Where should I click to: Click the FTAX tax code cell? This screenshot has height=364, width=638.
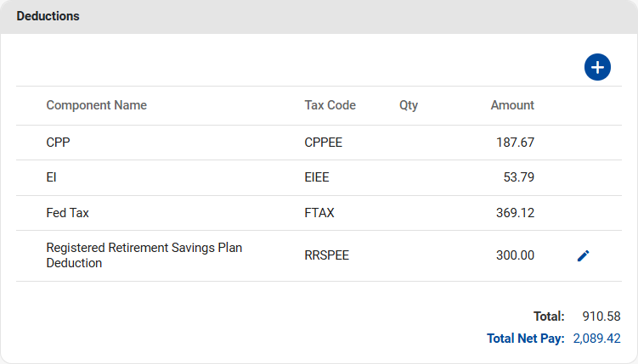[x=319, y=213]
